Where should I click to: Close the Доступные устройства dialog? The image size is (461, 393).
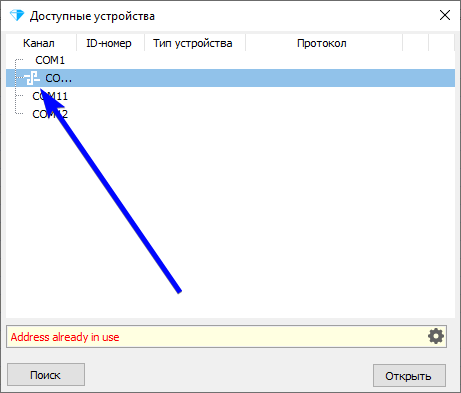click(445, 15)
